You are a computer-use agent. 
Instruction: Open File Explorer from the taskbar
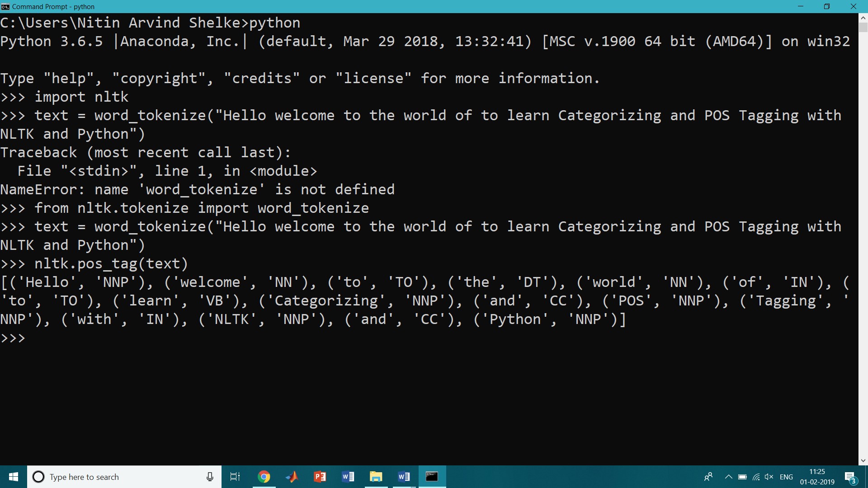point(376,477)
